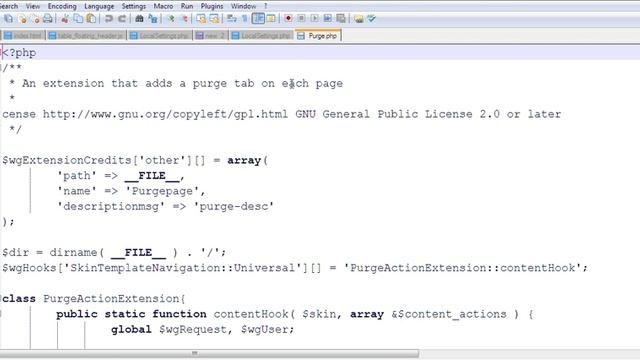The width and height of the screenshot is (640, 360).
Task: Click 'SkinTemplateNavigation::Universal' hook name
Action: 182,268
